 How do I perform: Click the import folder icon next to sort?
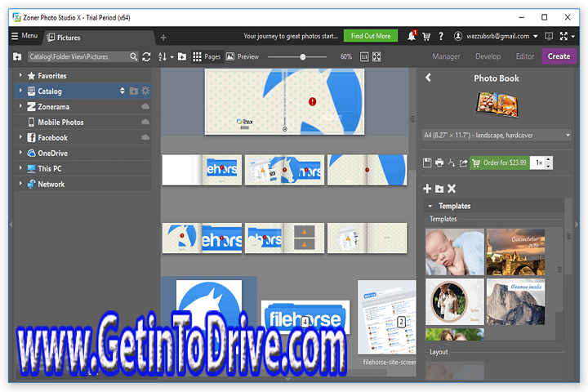click(x=182, y=57)
